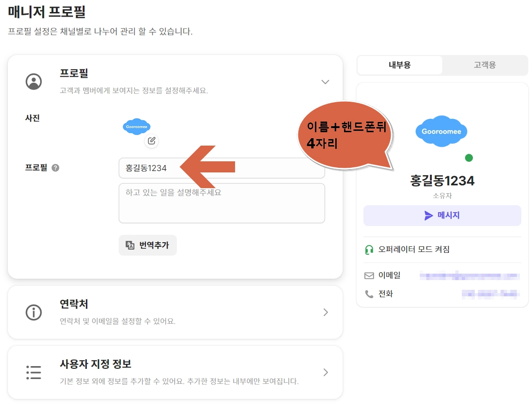
Task: Click the 사용자 지정 정보 list icon
Action: click(34, 373)
